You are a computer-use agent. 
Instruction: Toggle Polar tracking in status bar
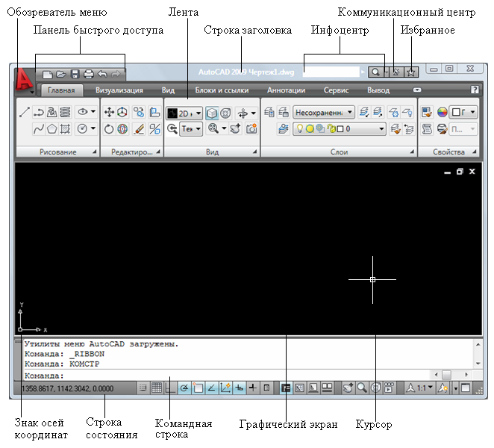point(184,388)
